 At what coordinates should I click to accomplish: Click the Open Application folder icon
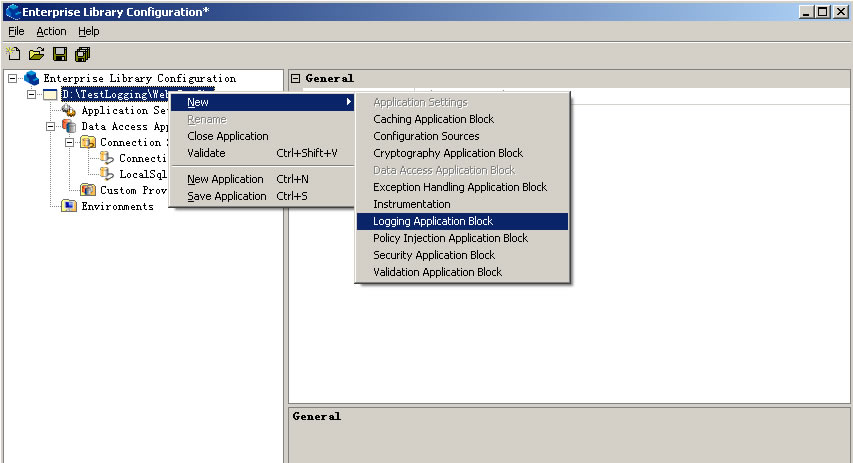tap(36, 54)
